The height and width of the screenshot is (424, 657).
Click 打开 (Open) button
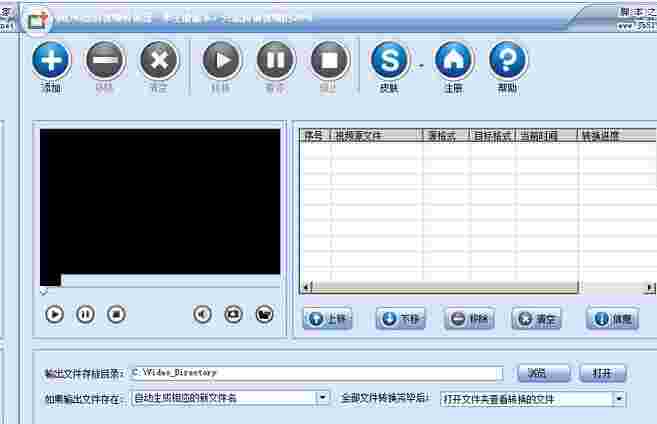point(603,373)
